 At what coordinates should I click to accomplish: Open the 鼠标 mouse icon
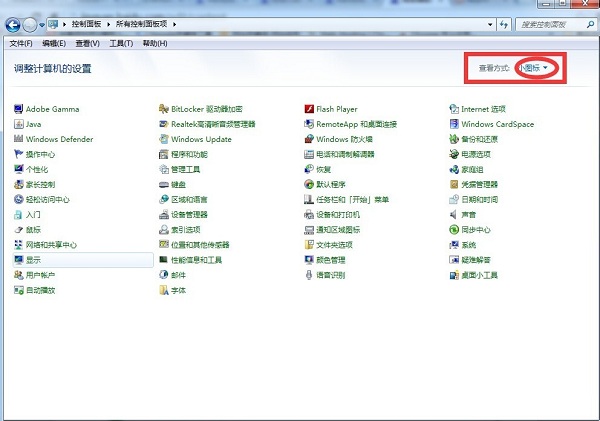click(x=18, y=230)
